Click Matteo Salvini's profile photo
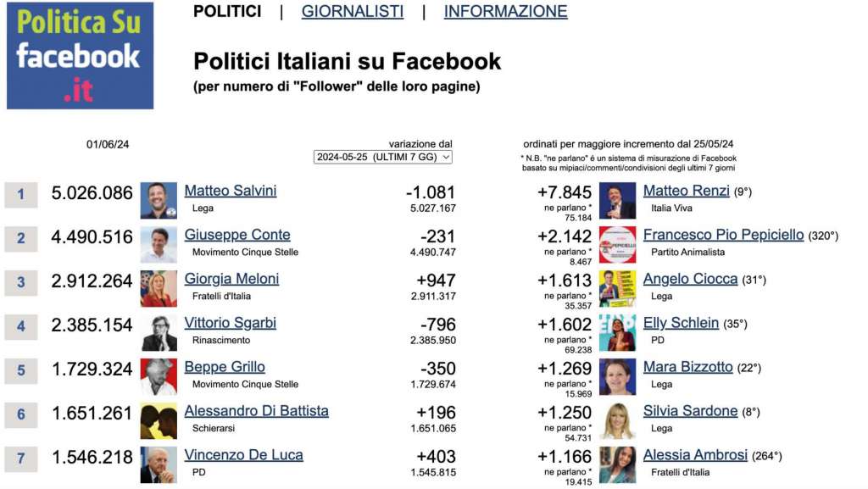This screenshot has width=868, height=489. click(x=159, y=201)
